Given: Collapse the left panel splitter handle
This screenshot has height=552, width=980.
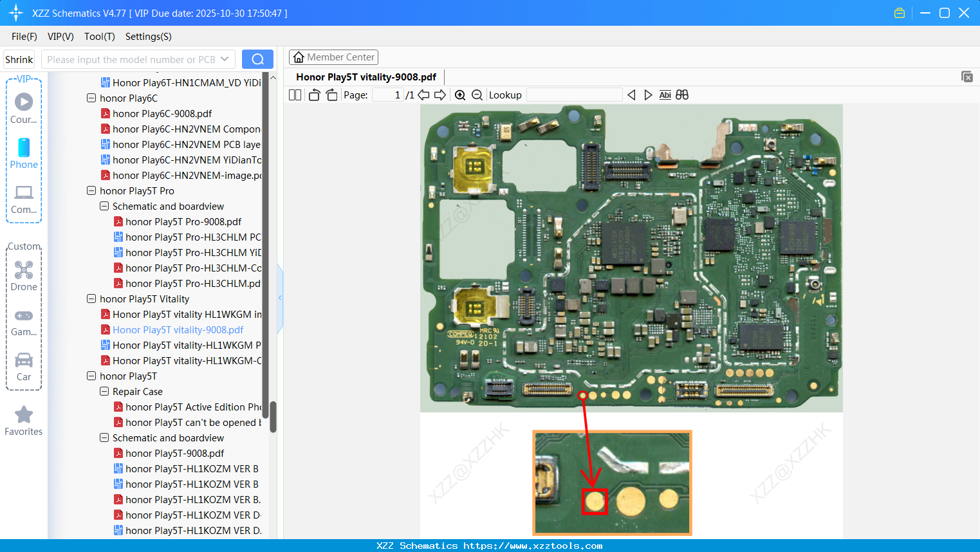Looking at the screenshot, I should [280, 298].
